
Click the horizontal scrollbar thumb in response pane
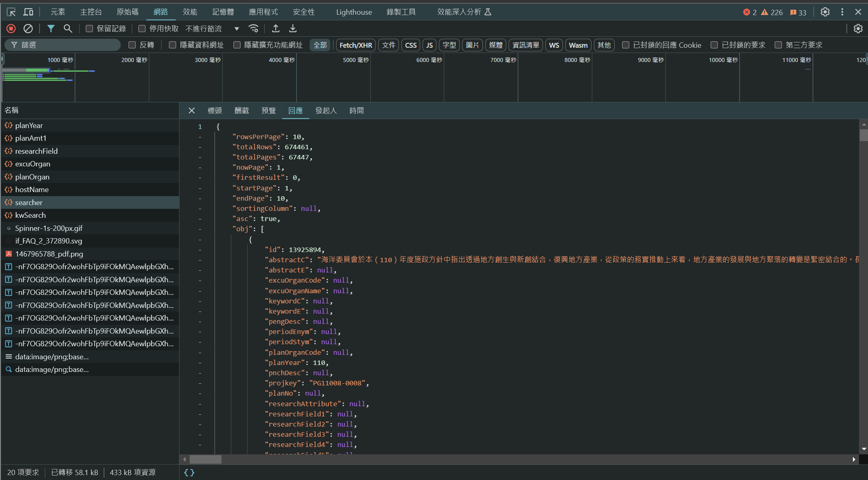(x=206, y=460)
